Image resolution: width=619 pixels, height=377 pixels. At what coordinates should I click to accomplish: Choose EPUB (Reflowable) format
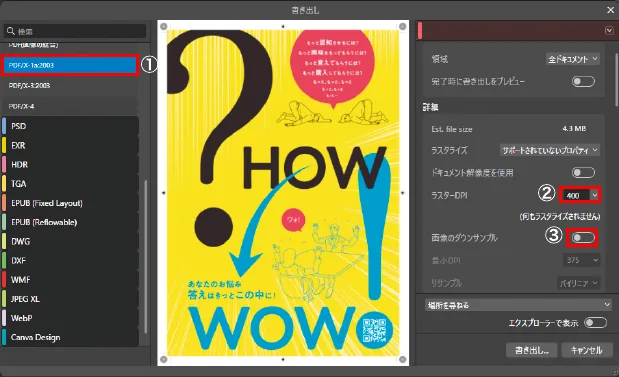(70, 222)
